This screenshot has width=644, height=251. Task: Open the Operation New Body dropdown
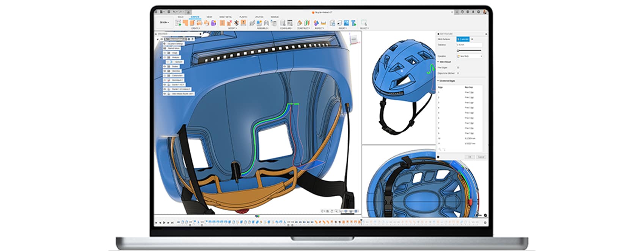tap(470, 56)
